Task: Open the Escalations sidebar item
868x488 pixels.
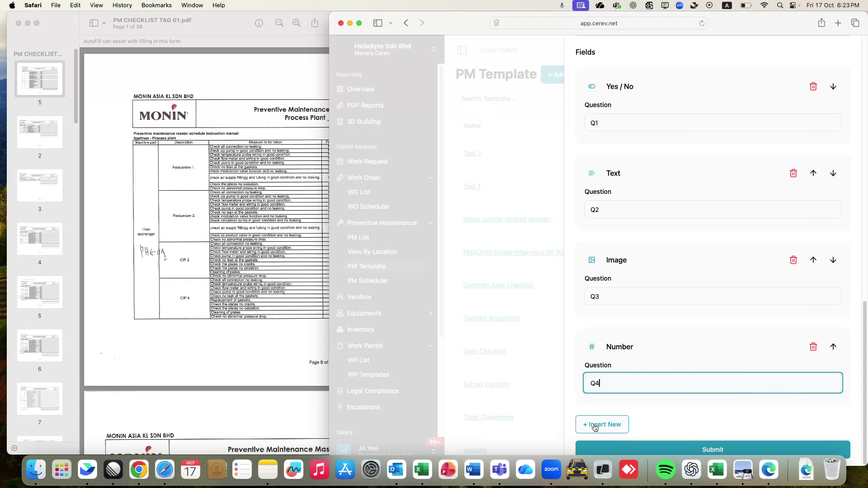Action: 363,407
